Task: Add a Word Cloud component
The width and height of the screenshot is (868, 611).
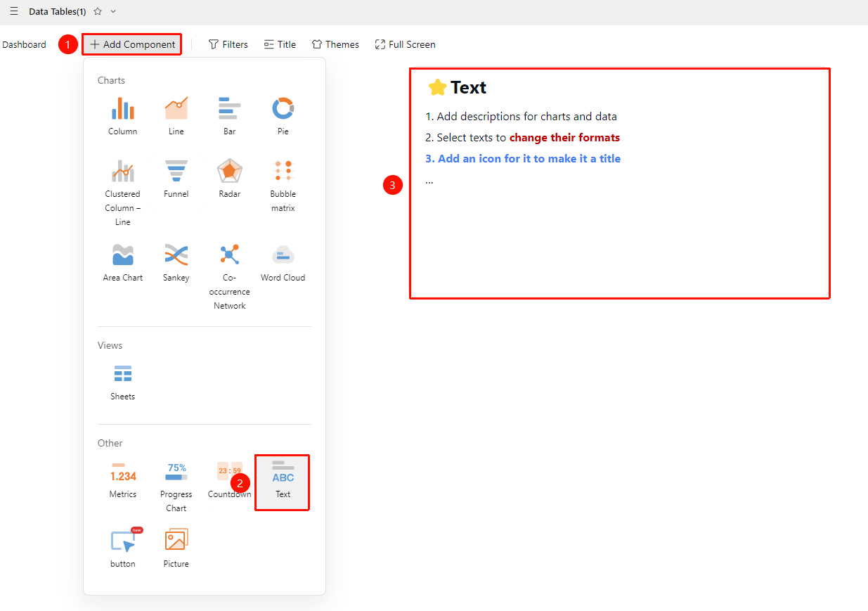Action: click(x=283, y=262)
